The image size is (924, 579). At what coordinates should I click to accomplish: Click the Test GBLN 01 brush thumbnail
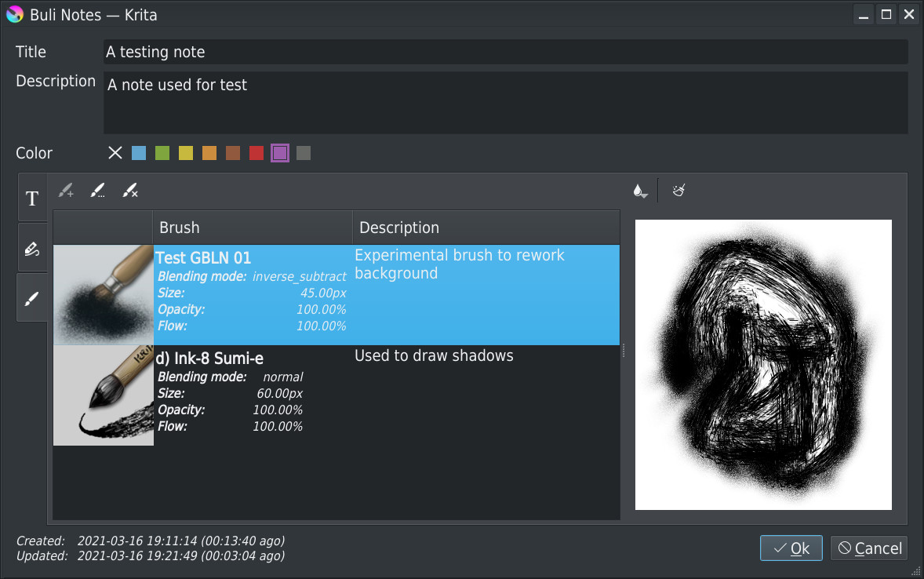click(x=104, y=295)
